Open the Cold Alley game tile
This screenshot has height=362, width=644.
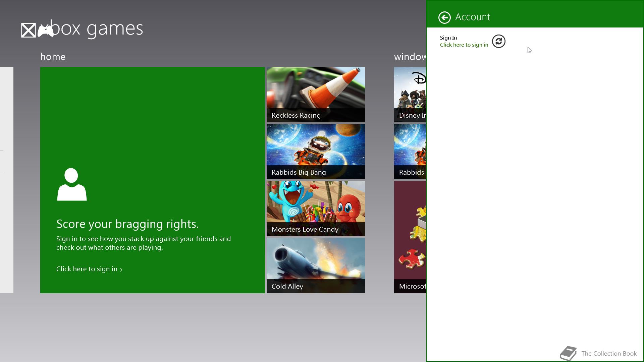click(316, 265)
